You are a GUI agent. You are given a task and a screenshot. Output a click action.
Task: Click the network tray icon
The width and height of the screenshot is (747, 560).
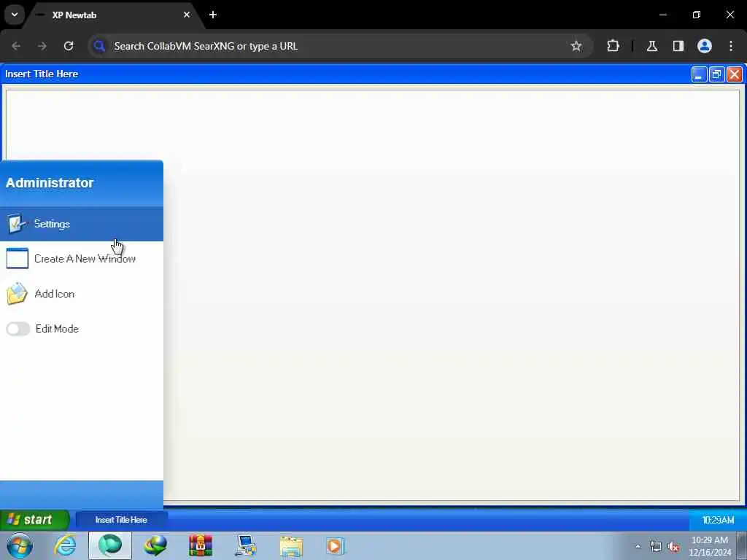point(656,547)
